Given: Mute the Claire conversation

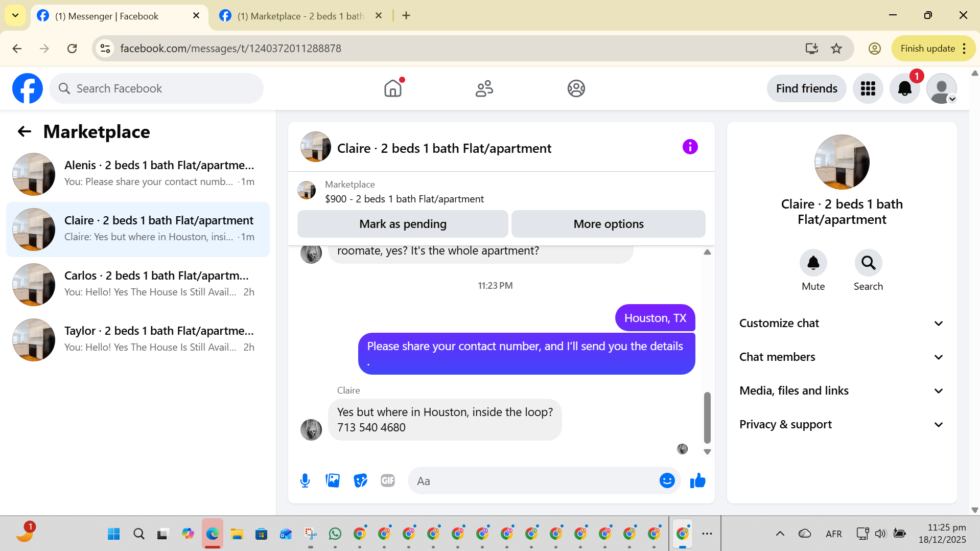Looking at the screenshot, I should 813,263.
